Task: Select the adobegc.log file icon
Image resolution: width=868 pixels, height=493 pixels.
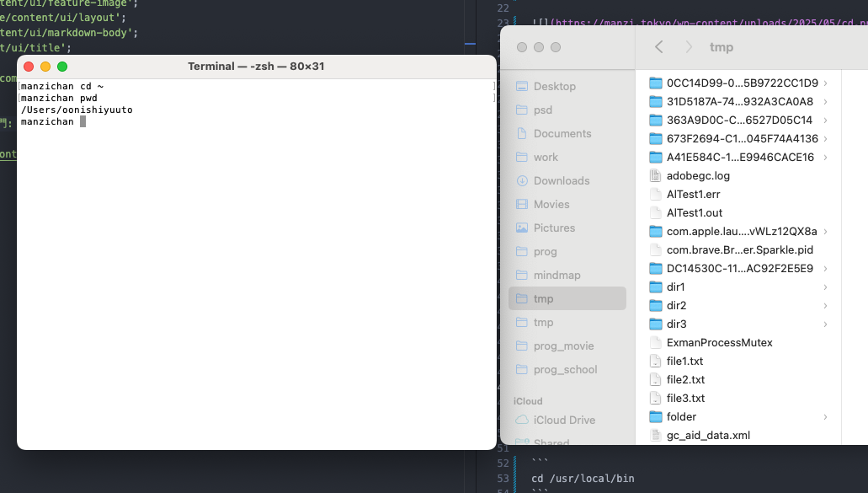Action: [656, 175]
